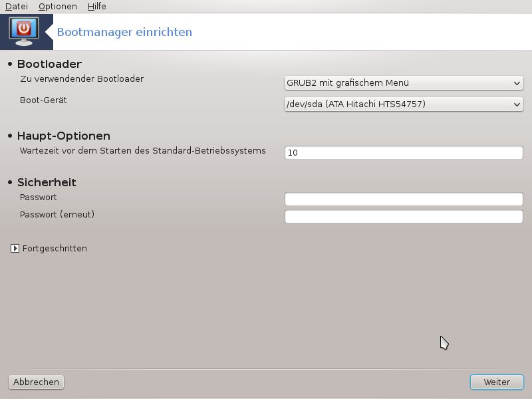Open the GRUB2 mit grafischem Menü dropdown
Image resolution: width=532 pixels, height=399 pixels.
point(404,82)
